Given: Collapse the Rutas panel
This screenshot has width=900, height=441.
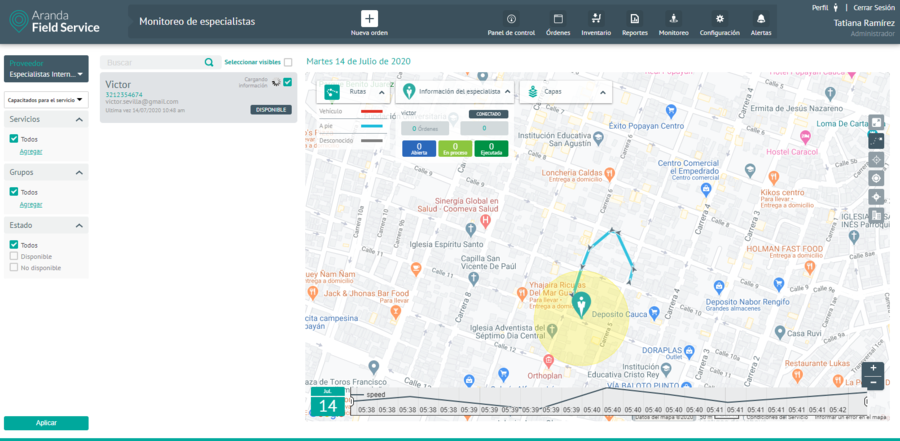Looking at the screenshot, I should (x=381, y=92).
